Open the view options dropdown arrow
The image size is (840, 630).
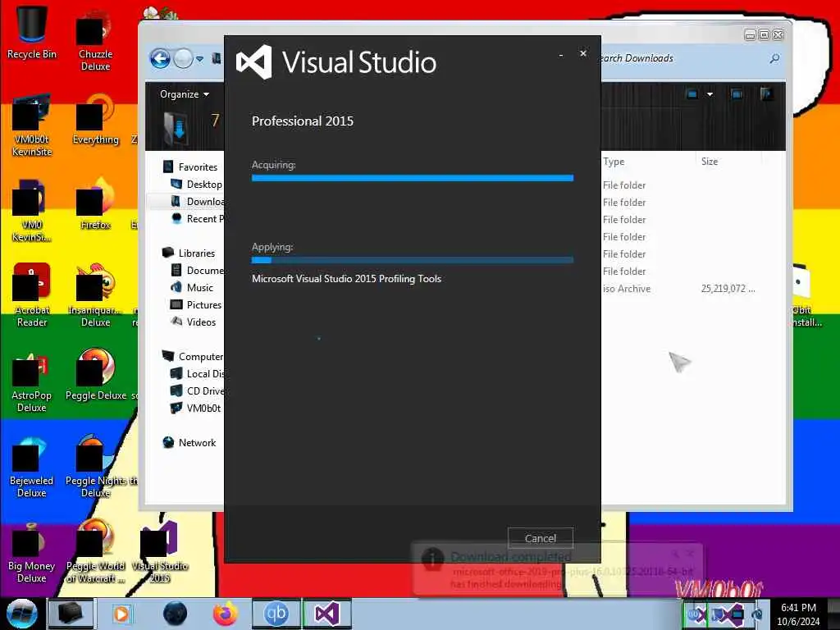[710, 94]
